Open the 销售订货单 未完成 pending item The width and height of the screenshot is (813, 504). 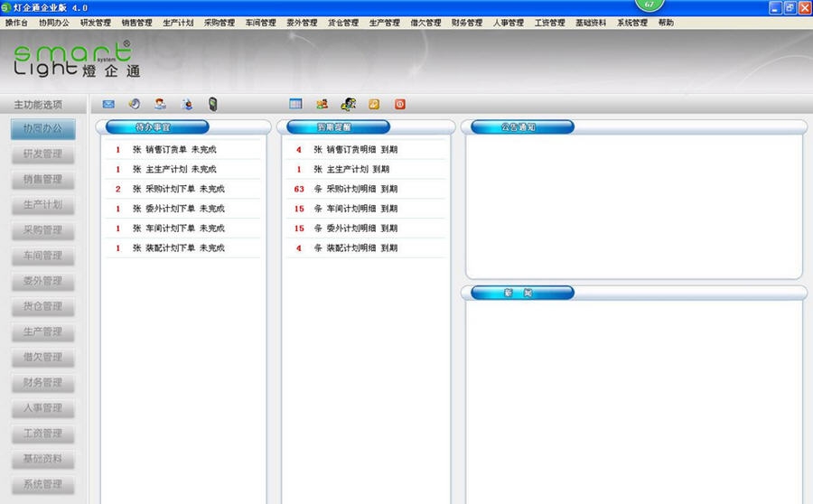click(x=181, y=150)
